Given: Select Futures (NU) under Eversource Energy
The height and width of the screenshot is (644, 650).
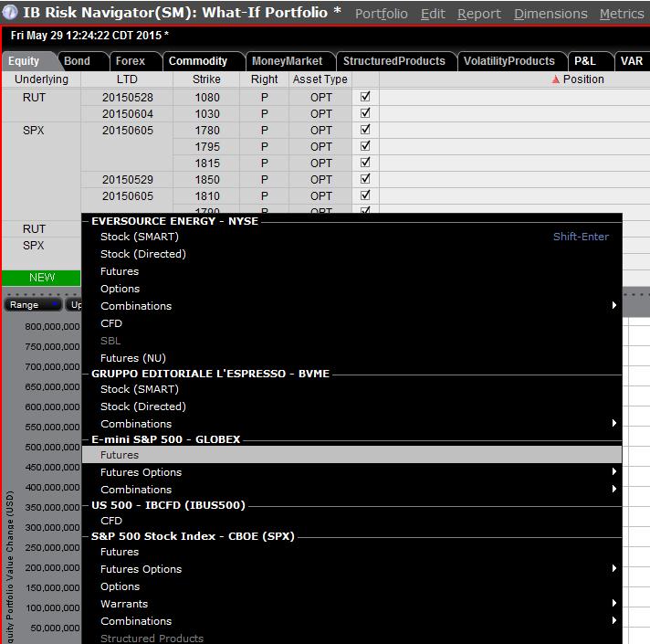Looking at the screenshot, I should click(x=351, y=358).
